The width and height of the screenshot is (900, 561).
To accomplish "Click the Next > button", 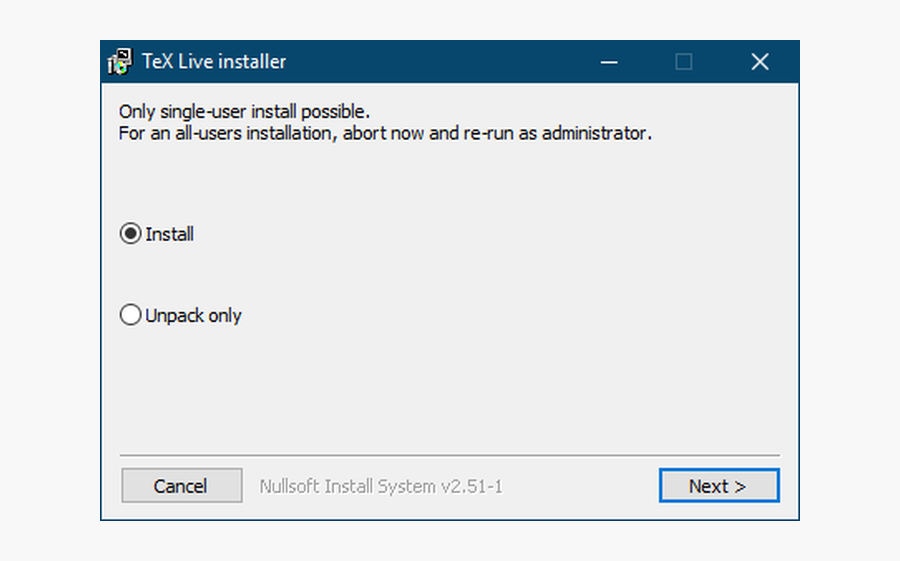I will click(719, 486).
